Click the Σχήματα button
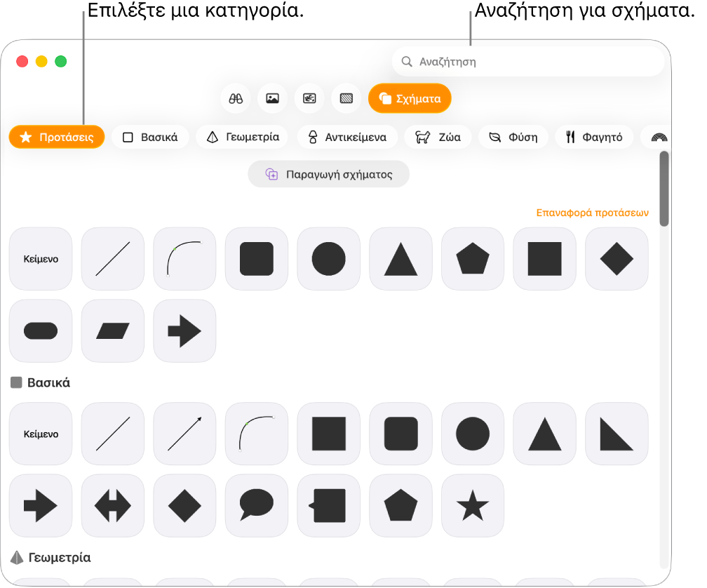The width and height of the screenshot is (707, 588). [410, 98]
